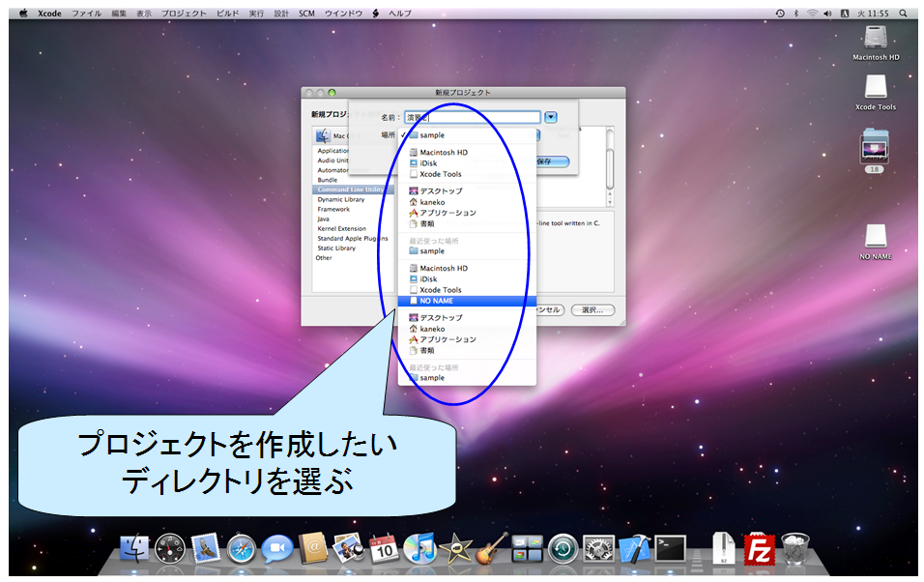924x582 pixels.
Task: Select Framework project type
Action: coord(333,210)
